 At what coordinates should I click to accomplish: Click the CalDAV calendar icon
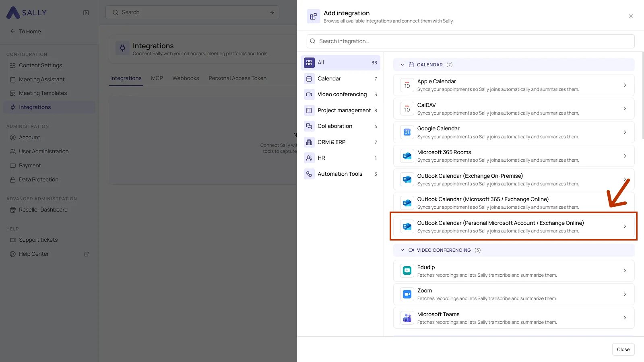(x=407, y=109)
